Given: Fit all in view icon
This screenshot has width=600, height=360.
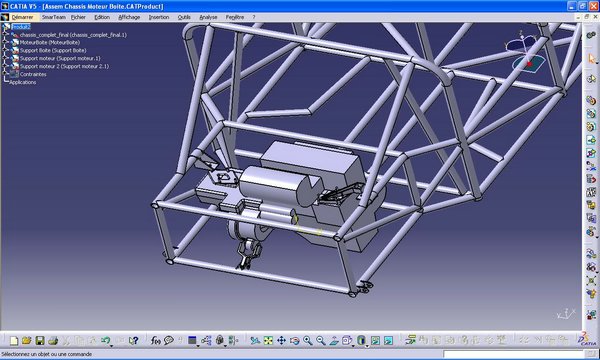Looking at the screenshot, I should [x=268, y=340].
